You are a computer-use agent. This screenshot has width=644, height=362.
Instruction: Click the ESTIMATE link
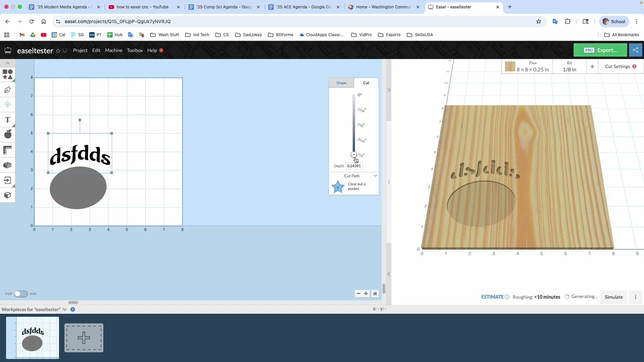pyautogui.click(x=492, y=297)
